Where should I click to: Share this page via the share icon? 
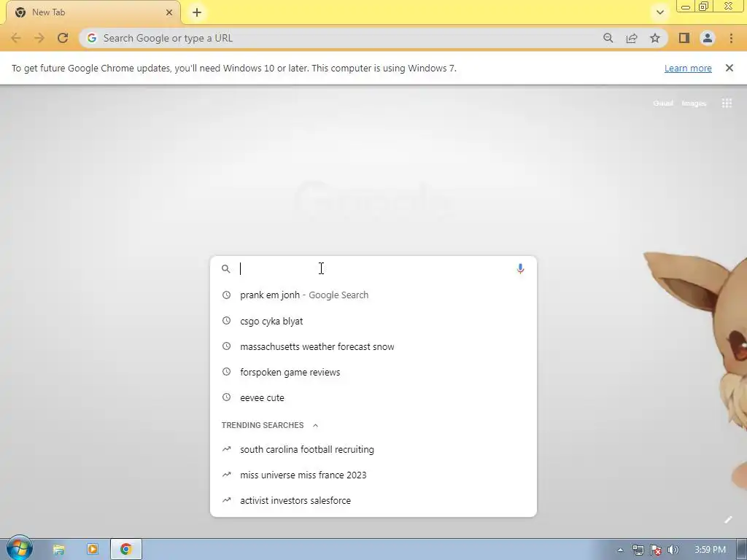pos(632,38)
